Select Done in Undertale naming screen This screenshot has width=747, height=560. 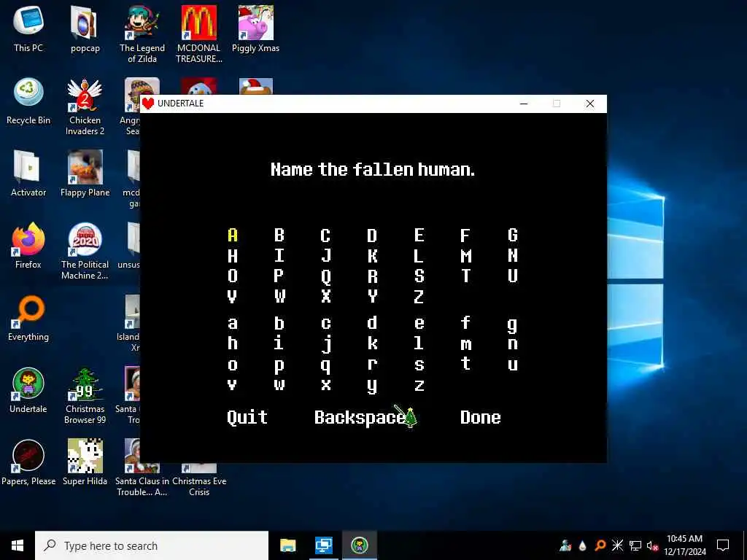pos(480,418)
